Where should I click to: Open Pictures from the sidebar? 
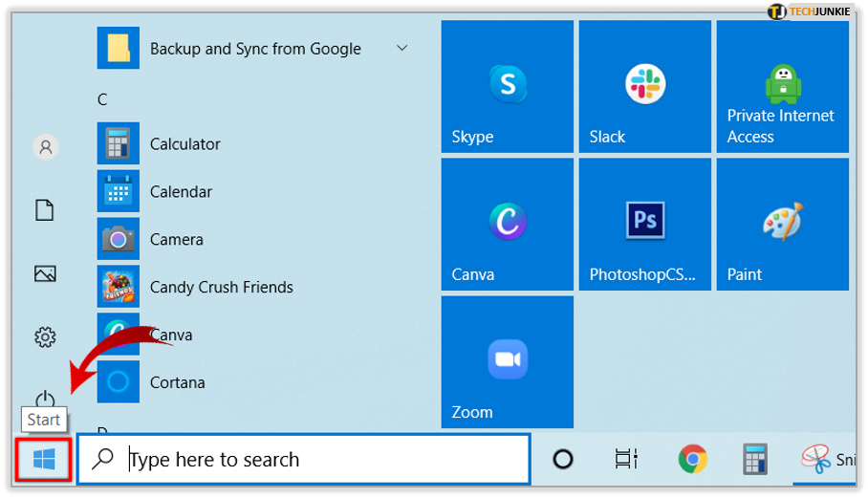pyautogui.click(x=45, y=273)
